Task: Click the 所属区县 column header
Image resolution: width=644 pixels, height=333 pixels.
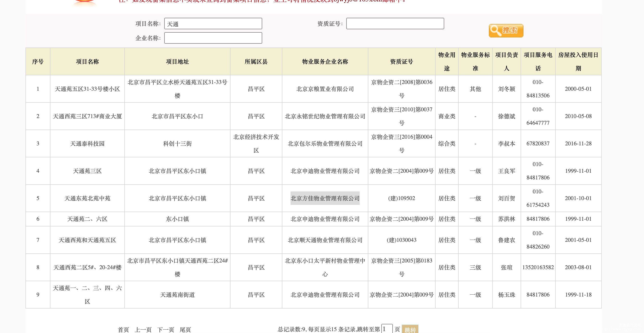Action: point(256,62)
